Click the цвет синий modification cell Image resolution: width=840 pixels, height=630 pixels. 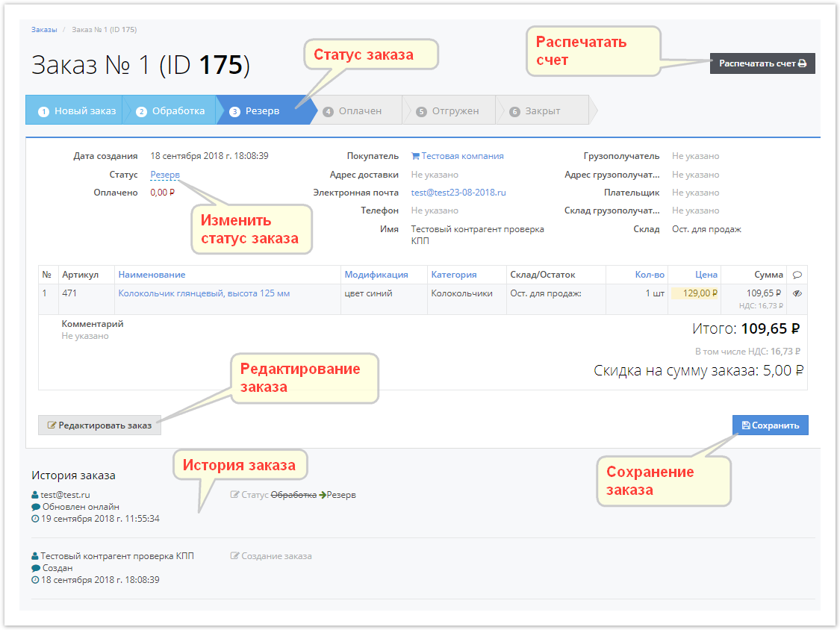tap(368, 293)
